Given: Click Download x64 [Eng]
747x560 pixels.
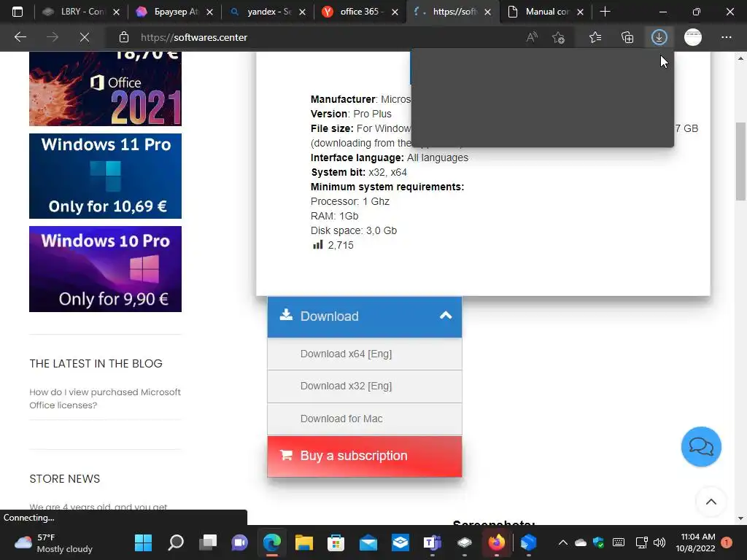Looking at the screenshot, I should [x=365, y=354].
